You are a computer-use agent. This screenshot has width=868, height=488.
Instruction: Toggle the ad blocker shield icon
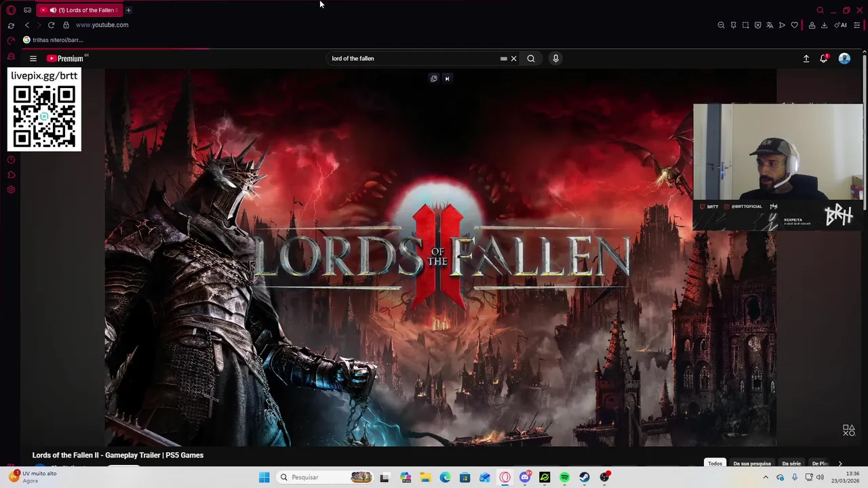[x=757, y=25]
